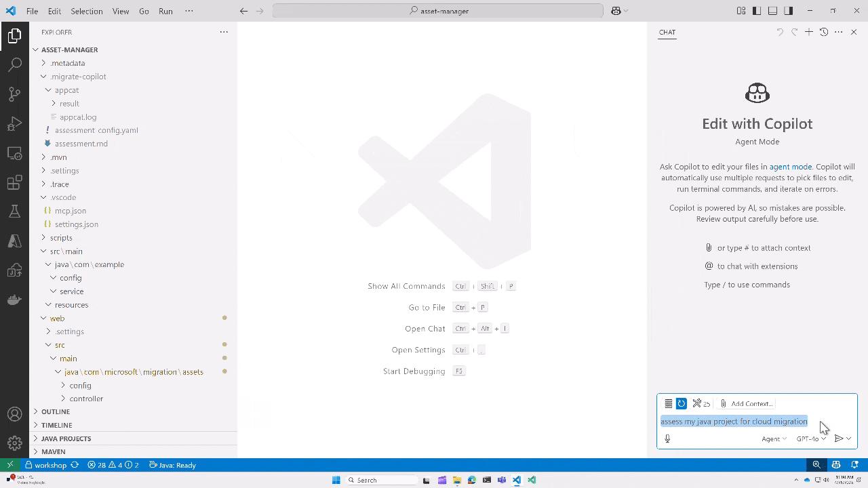Open Accounts menu in activity bar
868x488 pixels.
tap(14, 414)
